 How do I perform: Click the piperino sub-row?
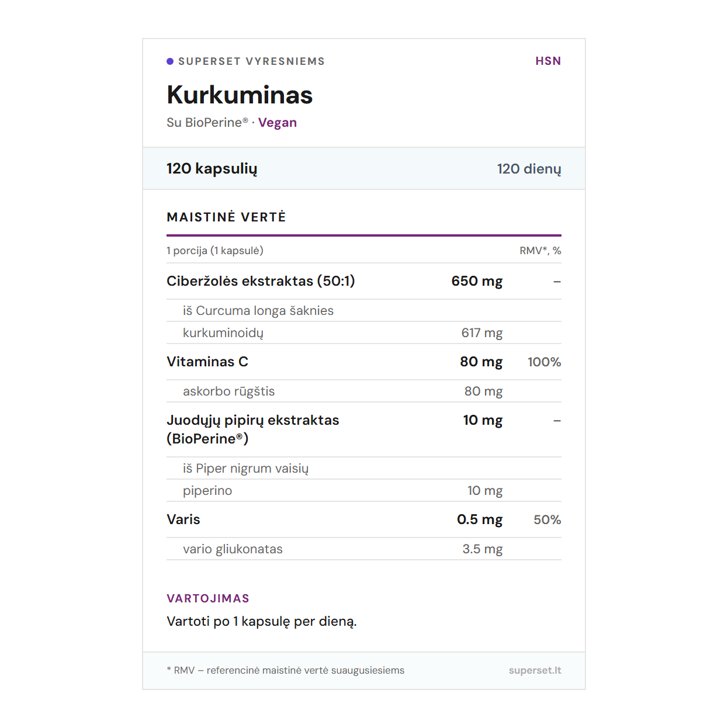click(207, 491)
